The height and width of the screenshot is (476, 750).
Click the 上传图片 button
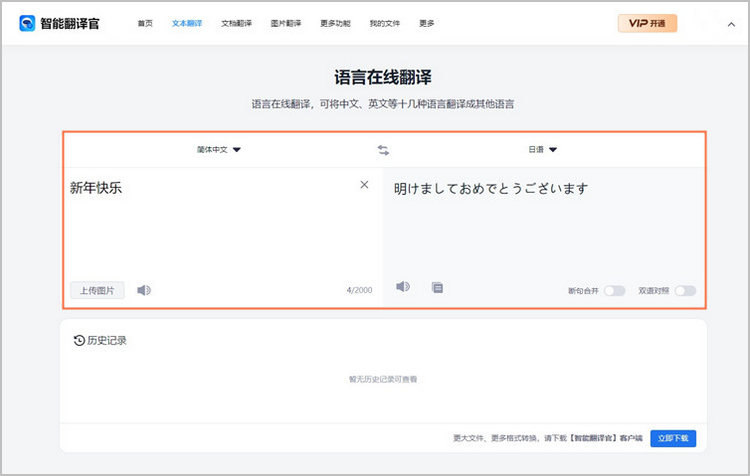click(x=97, y=290)
